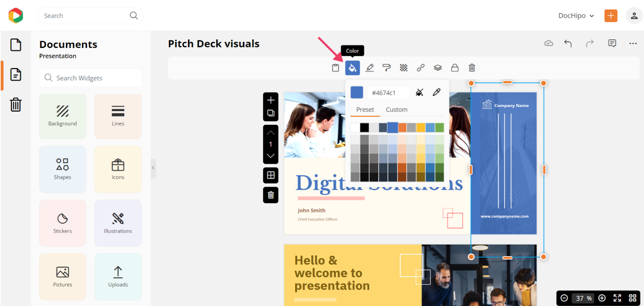Open the transparency checkerboard icon
Image resolution: width=644 pixels, height=306 pixels.
[x=404, y=68]
